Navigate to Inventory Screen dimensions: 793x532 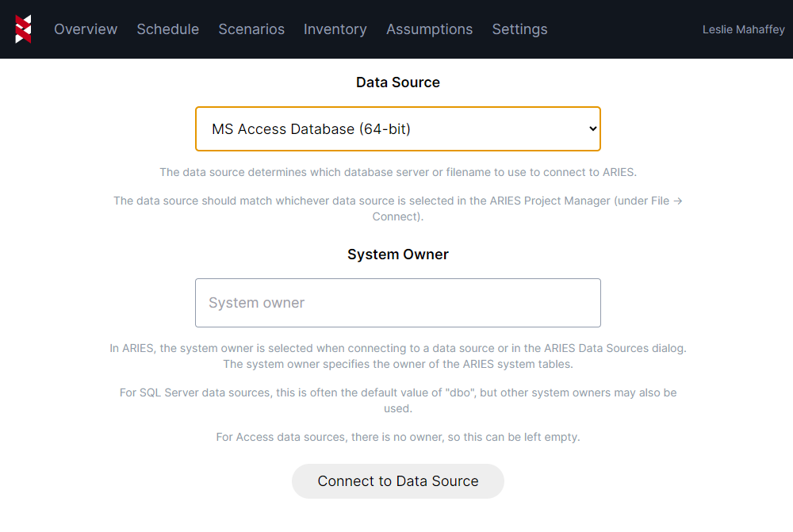tap(335, 29)
